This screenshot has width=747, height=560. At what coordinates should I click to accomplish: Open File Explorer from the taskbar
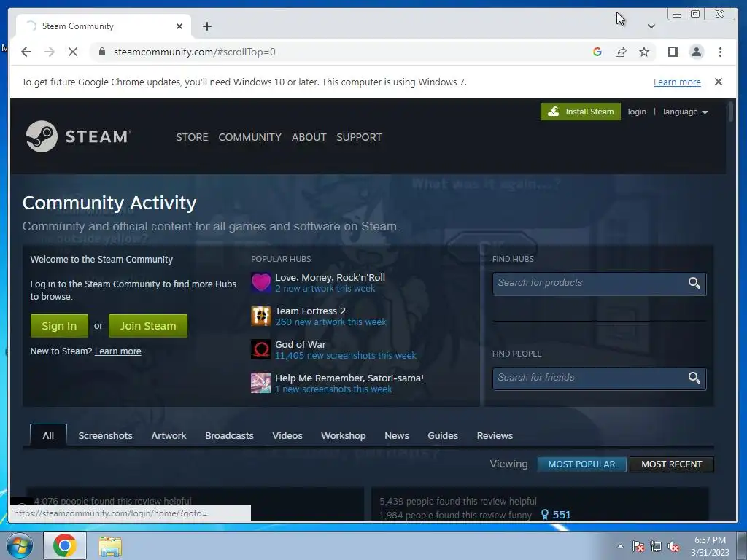click(110, 545)
